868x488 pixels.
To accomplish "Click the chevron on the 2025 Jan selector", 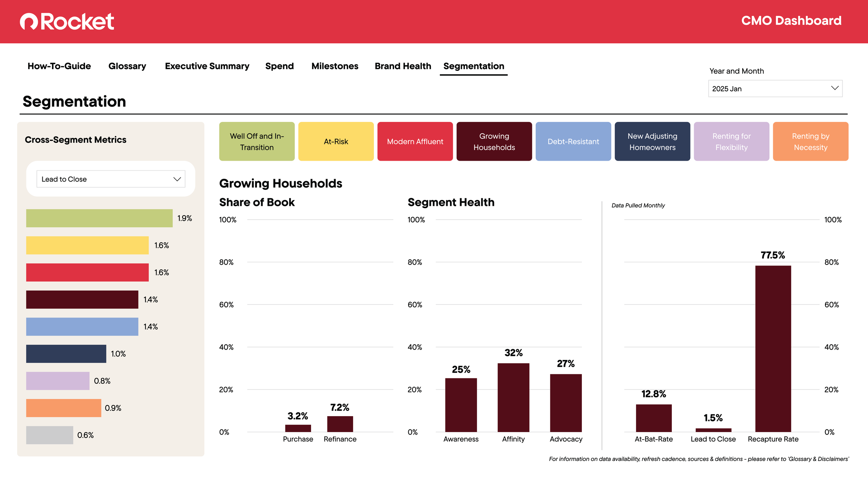I will pyautogui.click(x=834, y=88).
